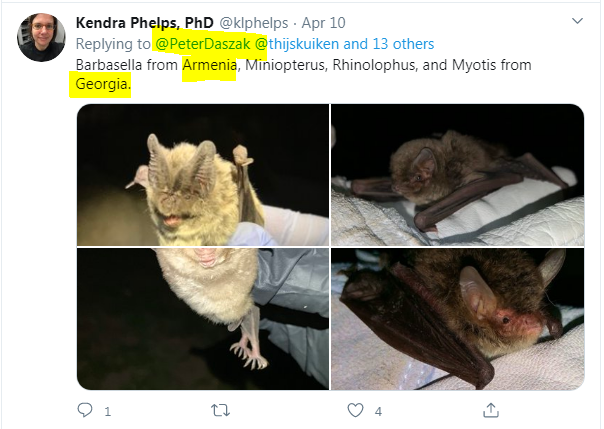Expand the tweet's more options chevron
This screenshot has width=604, height=429.
point(577,20)
